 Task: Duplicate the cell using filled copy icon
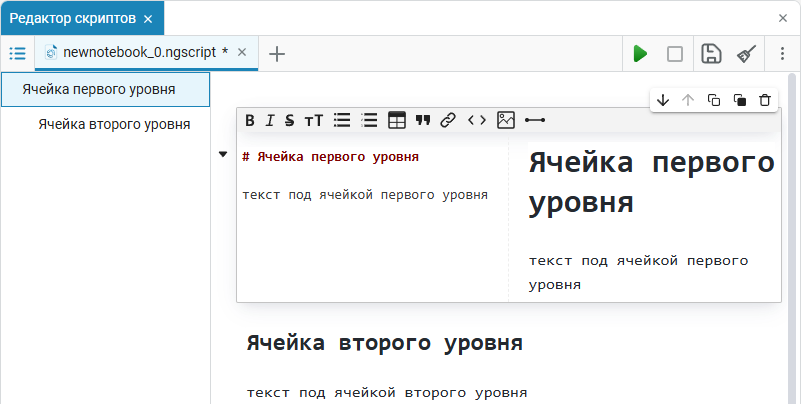pos(739,100)
